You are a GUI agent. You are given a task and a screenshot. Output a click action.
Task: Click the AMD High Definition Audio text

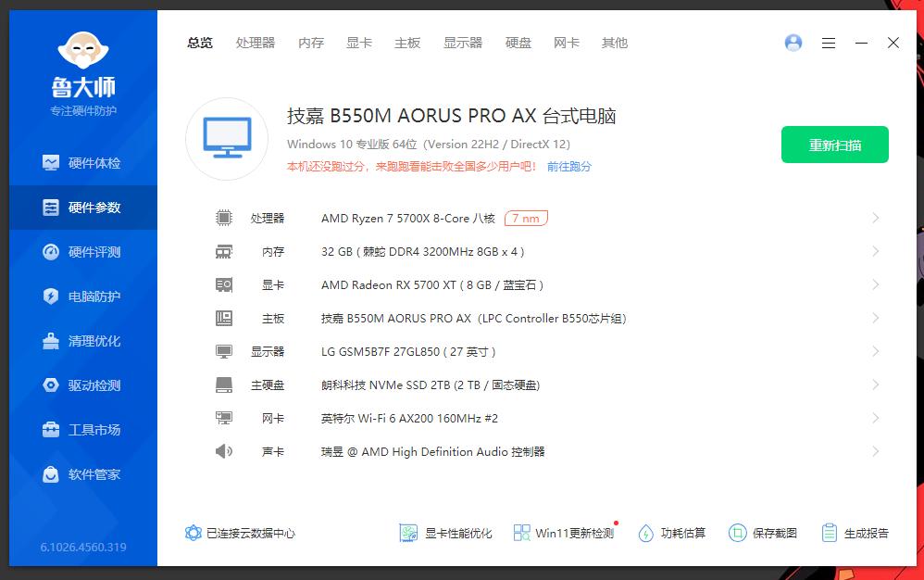point(432,452)
